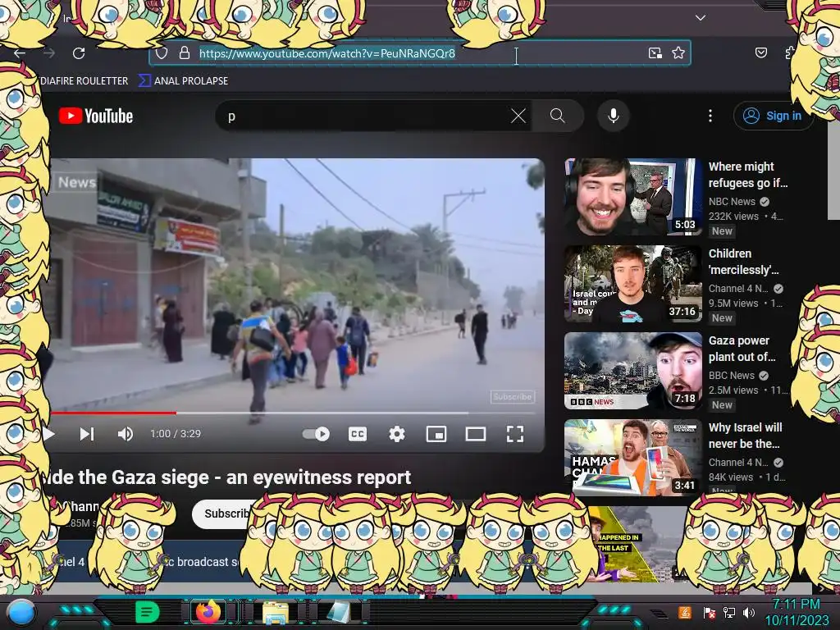Sign in to YouTube
Viewport: 840px width, 630px height.
click(773, 116)
